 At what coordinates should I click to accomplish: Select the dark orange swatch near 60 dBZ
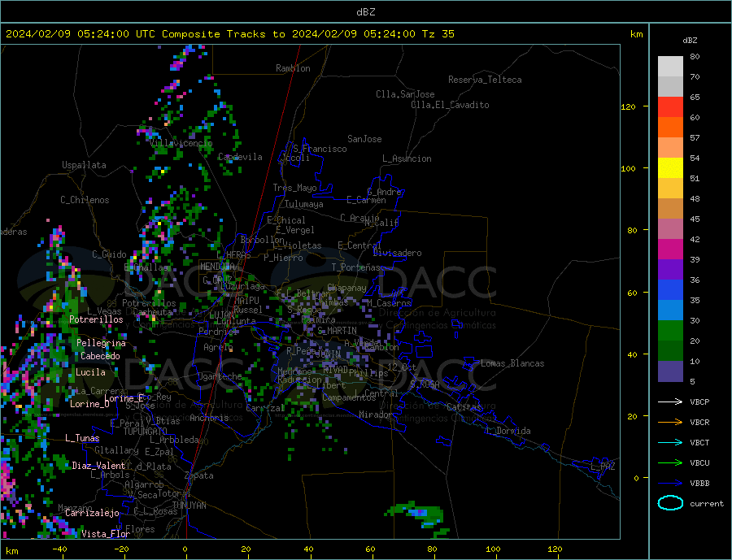[x=670, y=128]
